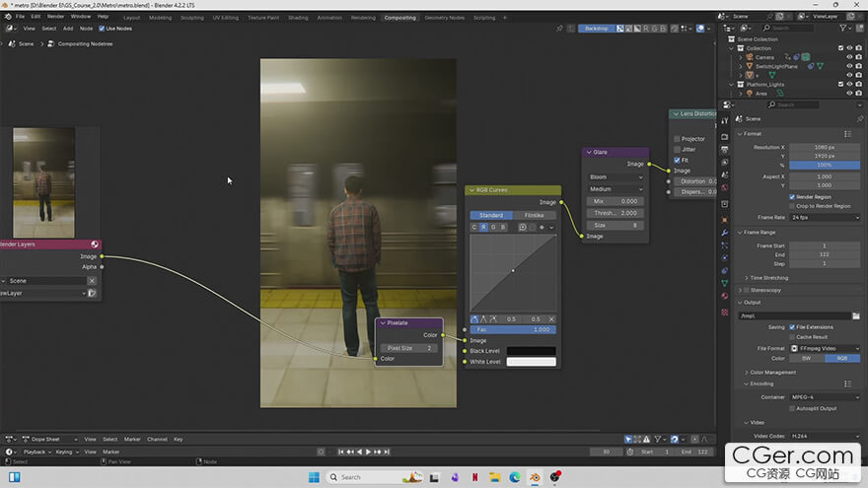Viewport: 868px width, 488px height.
Task: Select the Output properties tab icon
Action: click(x=725, y=150)
